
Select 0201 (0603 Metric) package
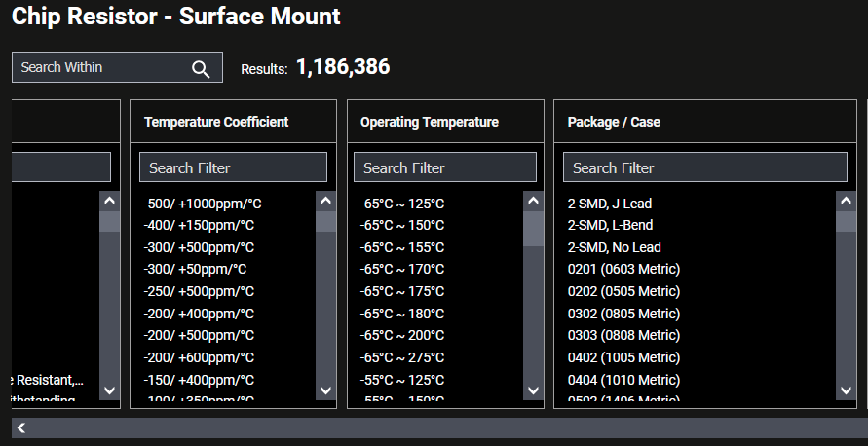[623, 269]
